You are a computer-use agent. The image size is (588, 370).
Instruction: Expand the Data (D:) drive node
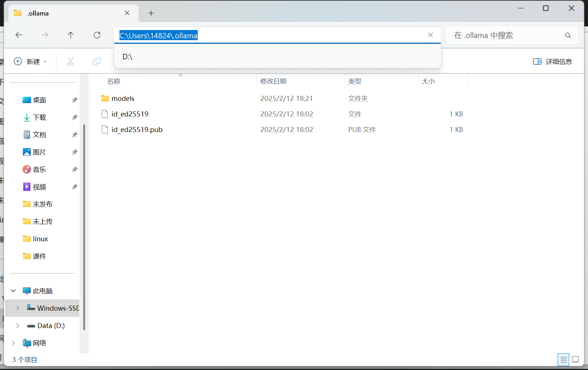18,326
